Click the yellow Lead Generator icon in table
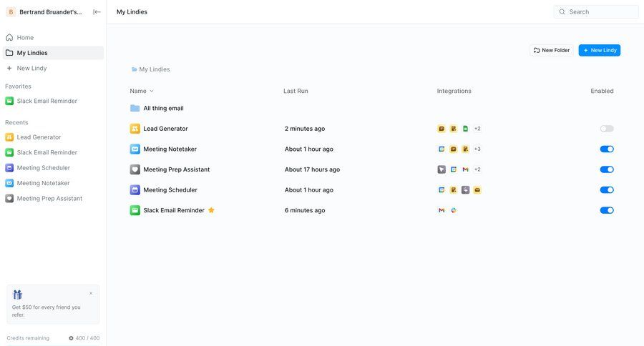 point(135,129)
